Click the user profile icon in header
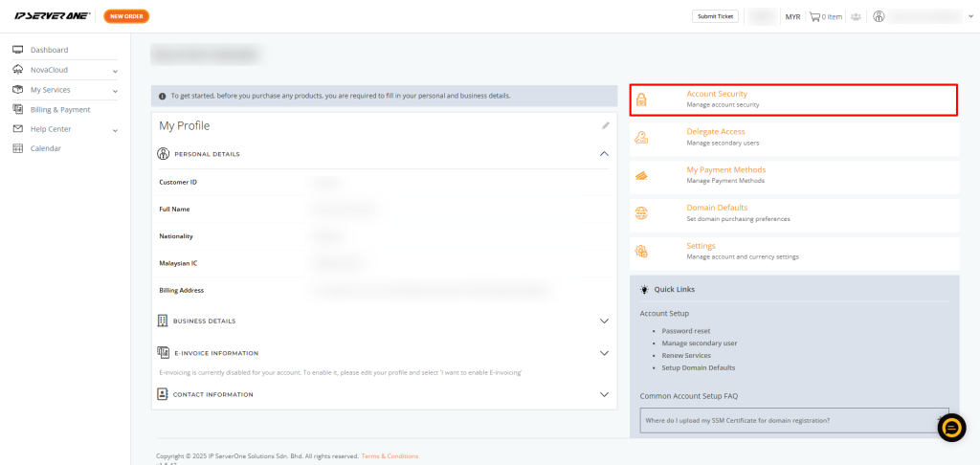 point(879,17)
